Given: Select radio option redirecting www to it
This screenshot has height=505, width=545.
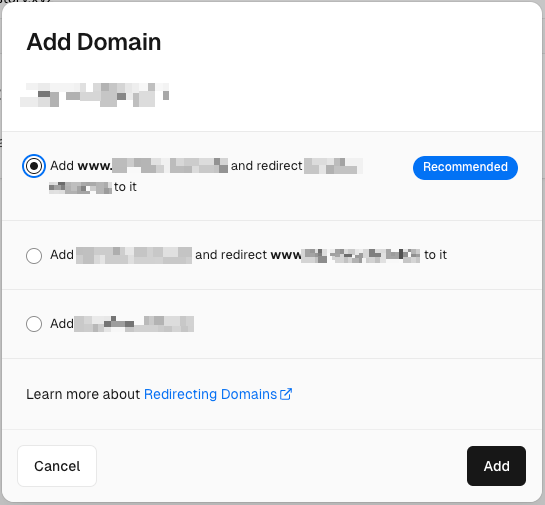Looking at the screenshot, I should click(x=34, y=255).
